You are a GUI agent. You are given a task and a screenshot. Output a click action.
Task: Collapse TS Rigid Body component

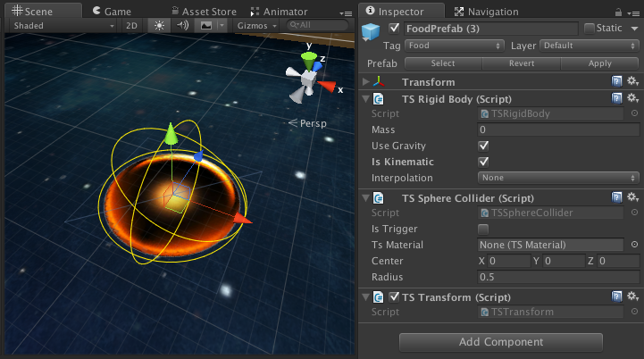point(365,99)
